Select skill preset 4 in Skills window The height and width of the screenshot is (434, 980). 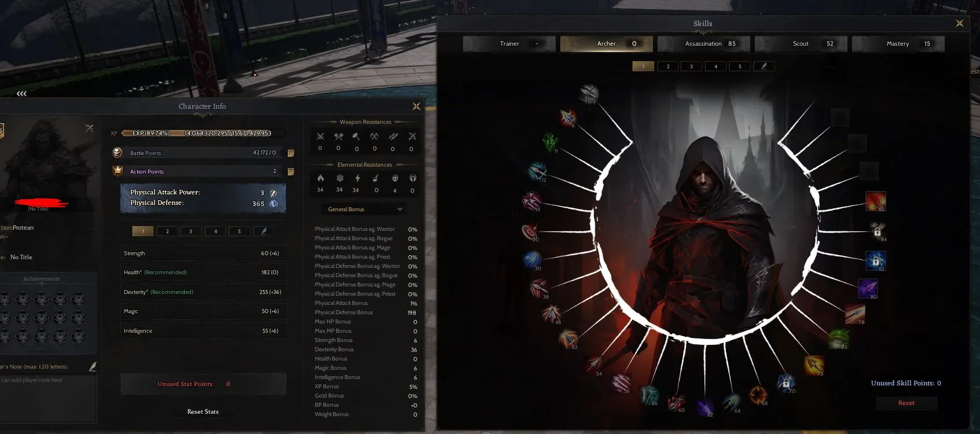715,66
